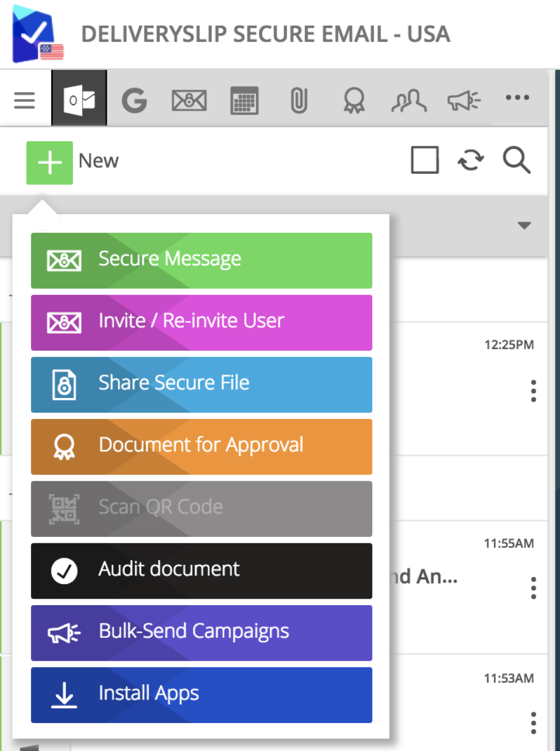Viewport: 560px width, 751px height.
Task: Click the green plus New button
Action: [50, 163]
